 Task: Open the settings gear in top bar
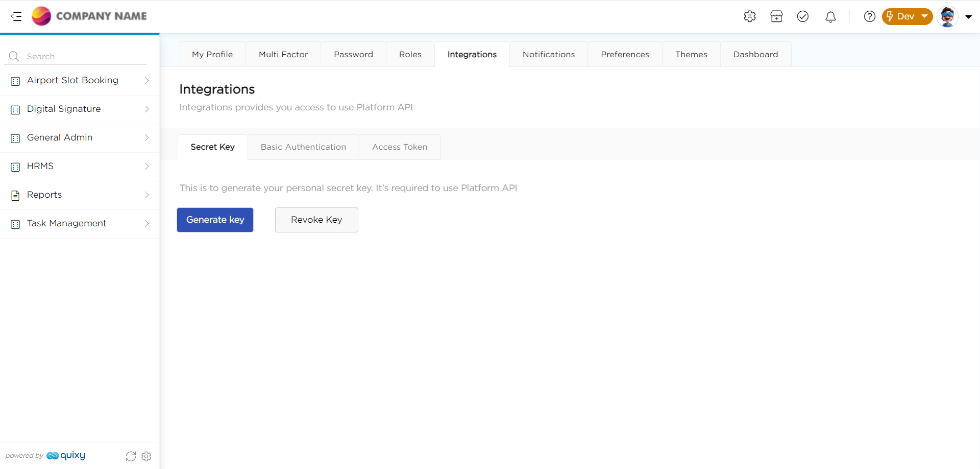coord(749,16)
